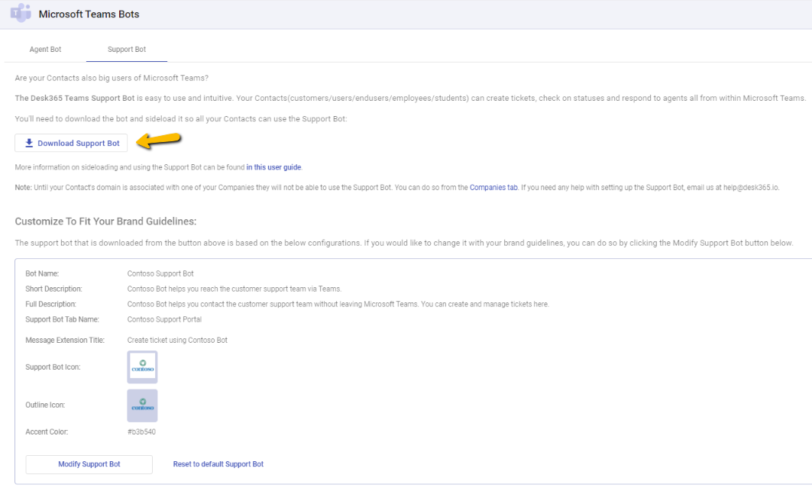This screenshot has width=812, height=504.
Task: Select the Bot Name value Contoso Support Bot
Action: (x=160, y=273)
